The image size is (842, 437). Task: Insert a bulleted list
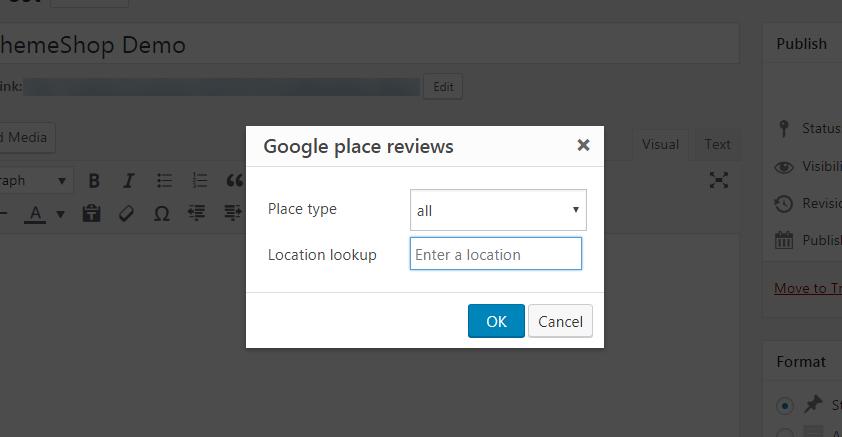[x=164, y=181]
